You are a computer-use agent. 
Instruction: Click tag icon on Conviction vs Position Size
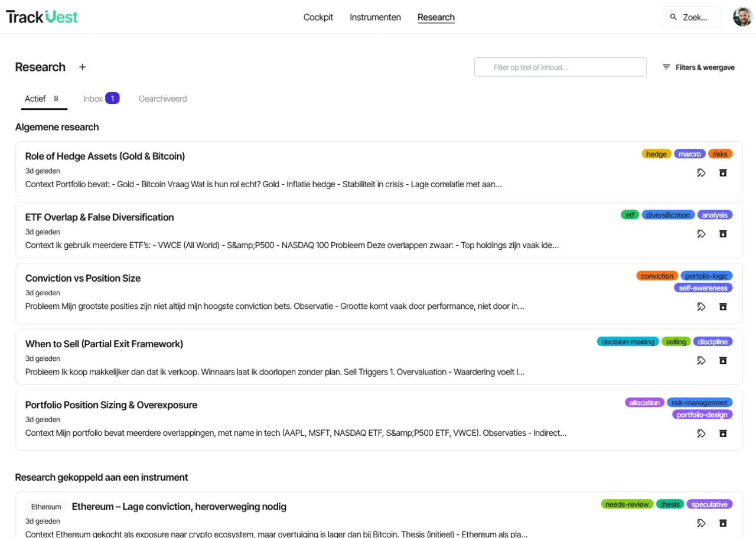tap(701, 307)
